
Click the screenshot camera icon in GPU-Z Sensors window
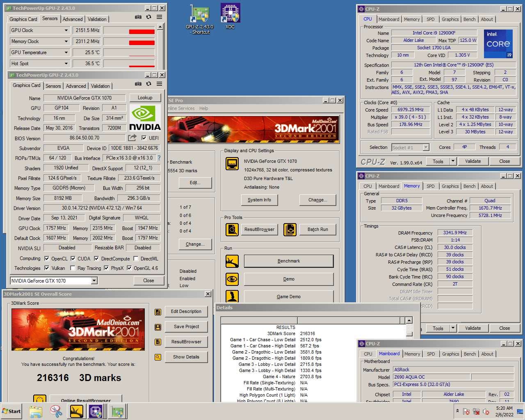(x=138, y=17)
